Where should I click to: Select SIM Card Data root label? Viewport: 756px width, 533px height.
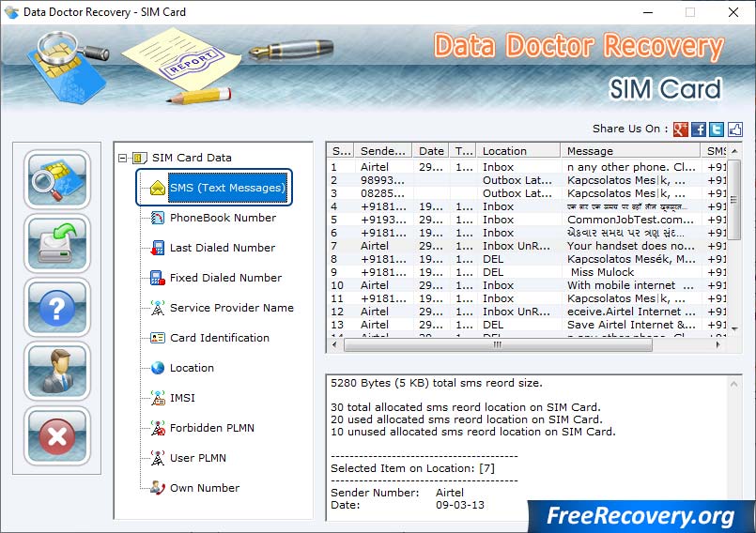(x=192, y=158)
